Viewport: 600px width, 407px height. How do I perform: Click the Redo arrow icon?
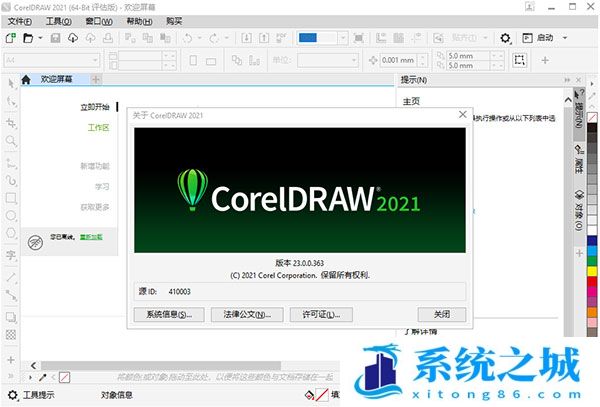click(x=214, y=38)
